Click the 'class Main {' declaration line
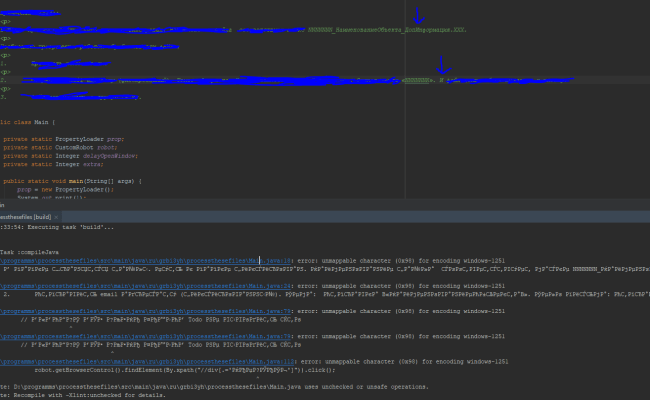Screen dimensions: 650x400 pos(27,122)
